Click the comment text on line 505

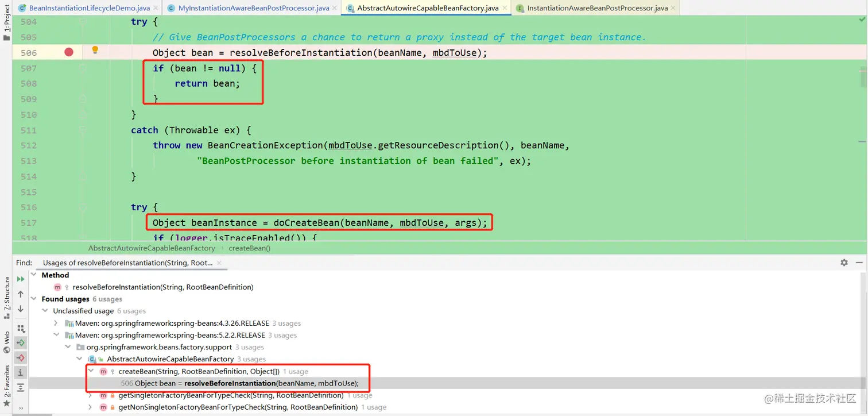tap(399, 37)
